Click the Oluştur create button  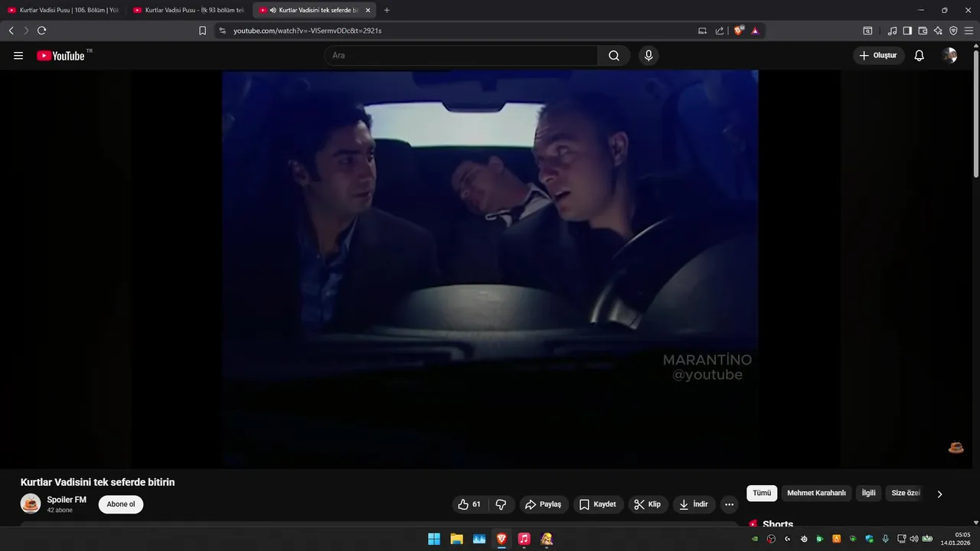coord(879,56)
